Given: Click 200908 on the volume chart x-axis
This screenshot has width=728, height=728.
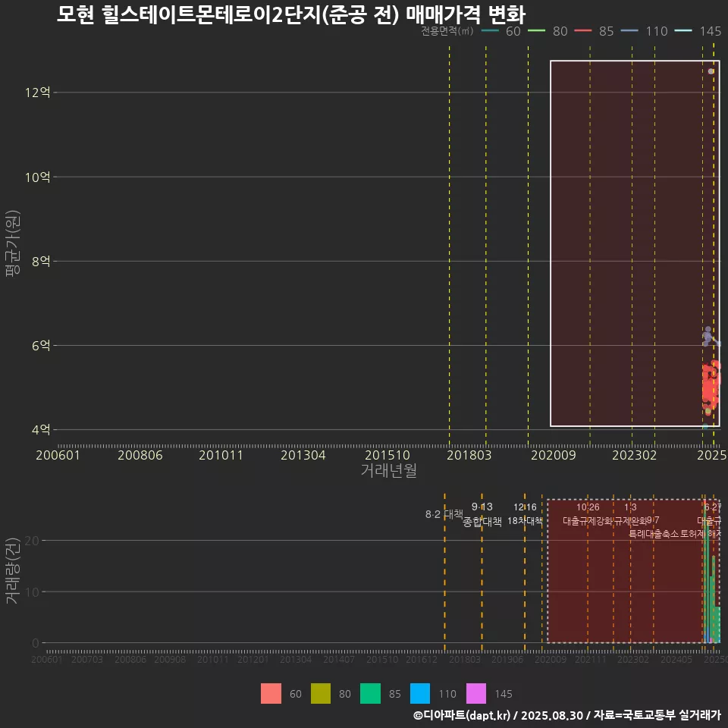Looking at the screenshot, I should click(x=170, y=659).
